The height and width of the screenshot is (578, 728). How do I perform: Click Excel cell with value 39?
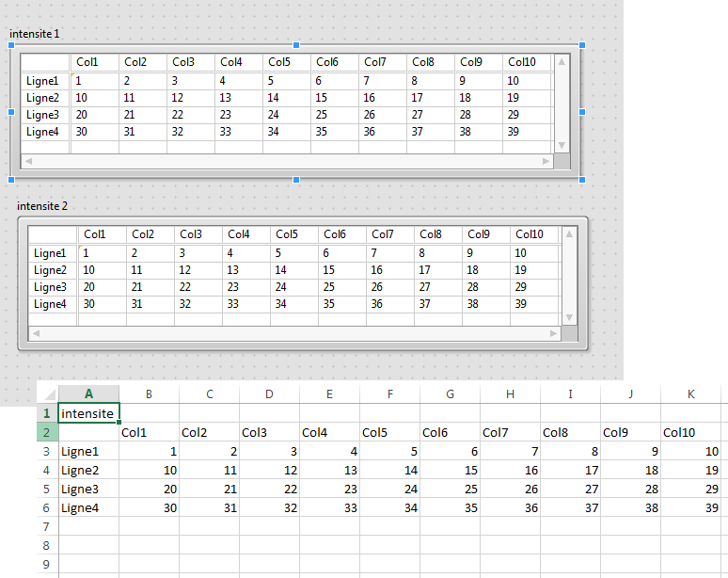click(x=691, y=508)
